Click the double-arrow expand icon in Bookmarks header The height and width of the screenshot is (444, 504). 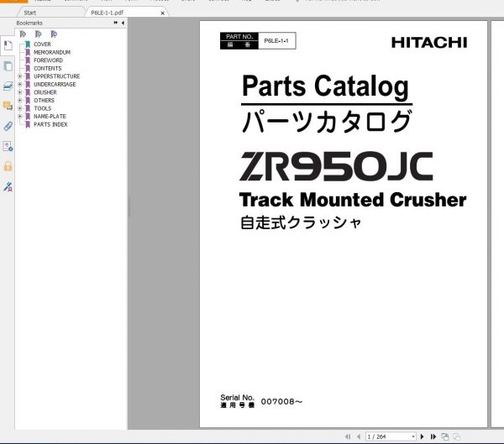point(116,23)
